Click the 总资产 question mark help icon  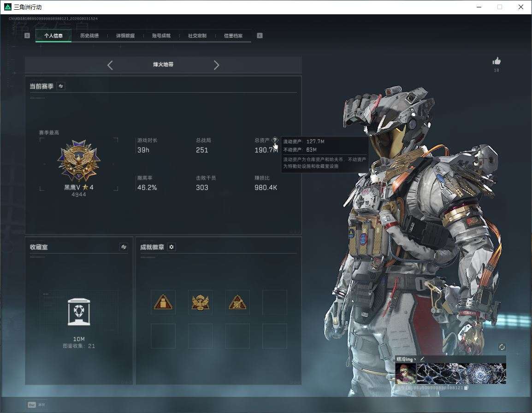[274, 140]
